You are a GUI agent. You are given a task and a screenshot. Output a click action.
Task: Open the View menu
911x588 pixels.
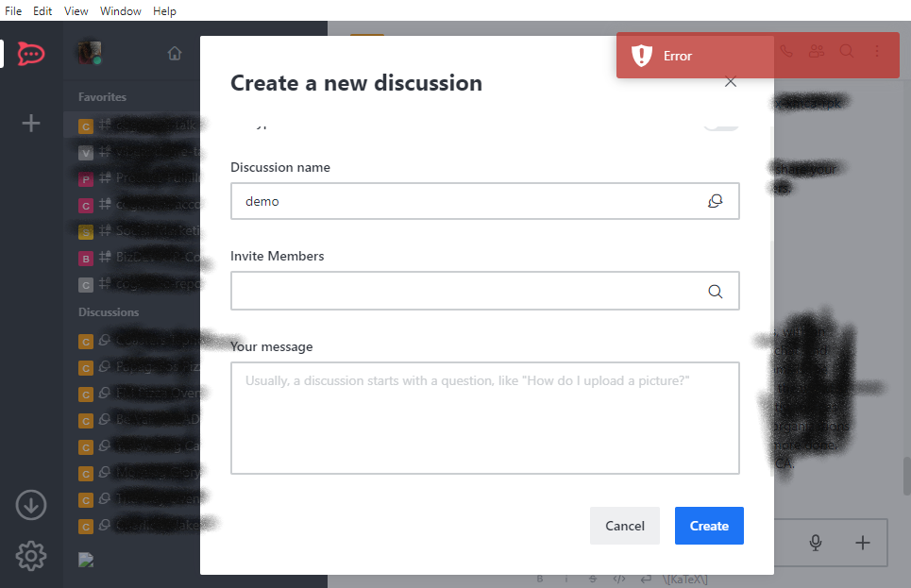[76, 10]
